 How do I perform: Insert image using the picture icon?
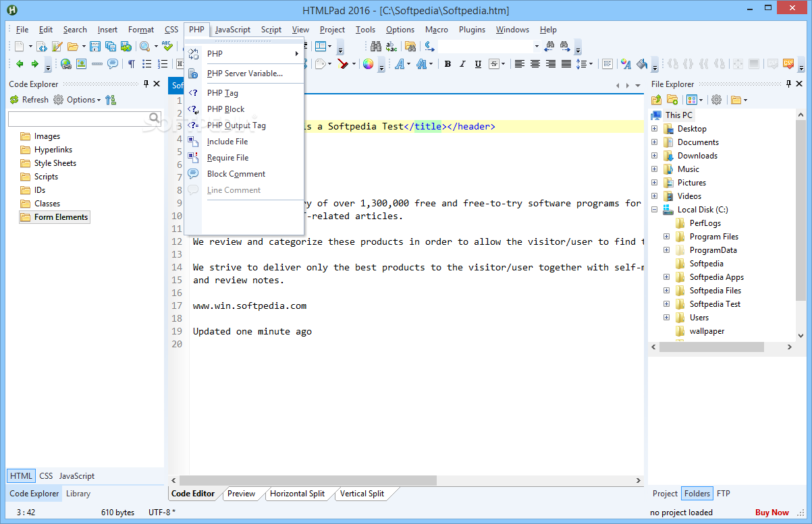(81, 64)
